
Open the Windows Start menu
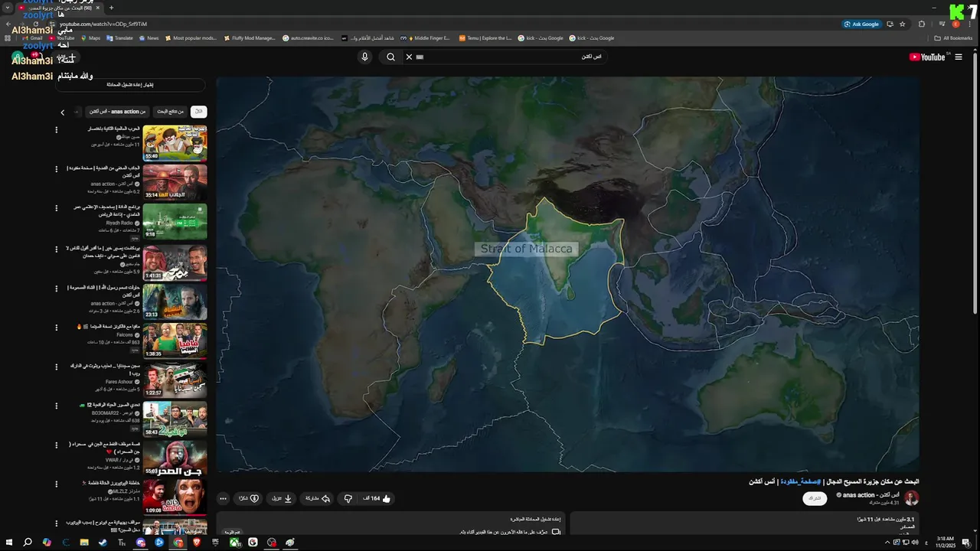(8, 542)
